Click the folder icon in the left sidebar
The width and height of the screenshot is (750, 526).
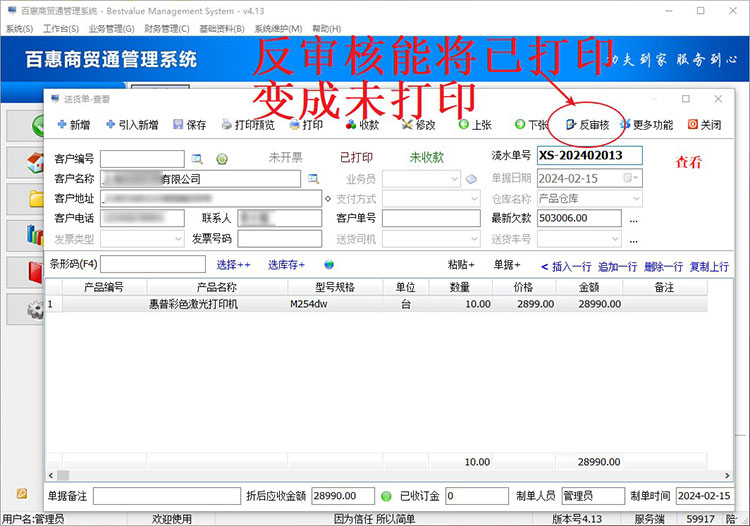click(36, 198)
